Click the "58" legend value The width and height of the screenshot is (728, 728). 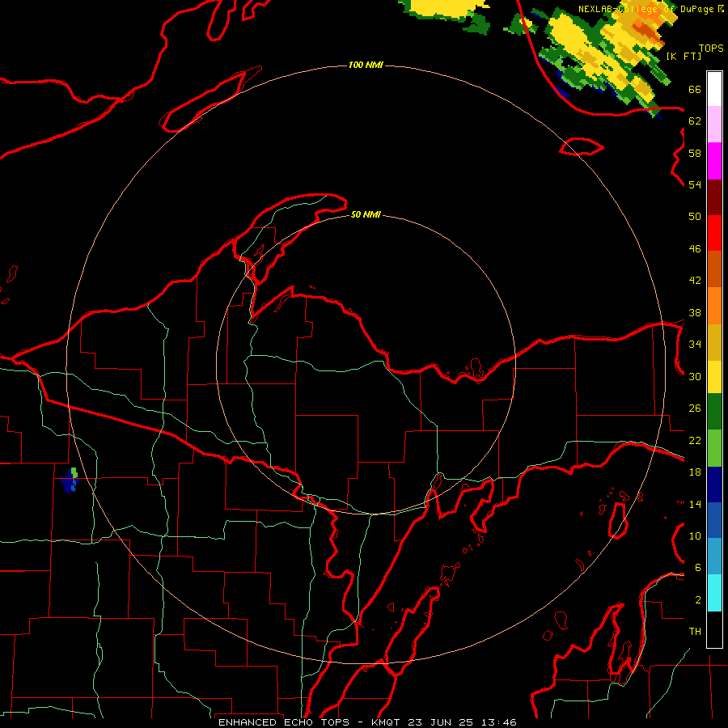point(695,153)
